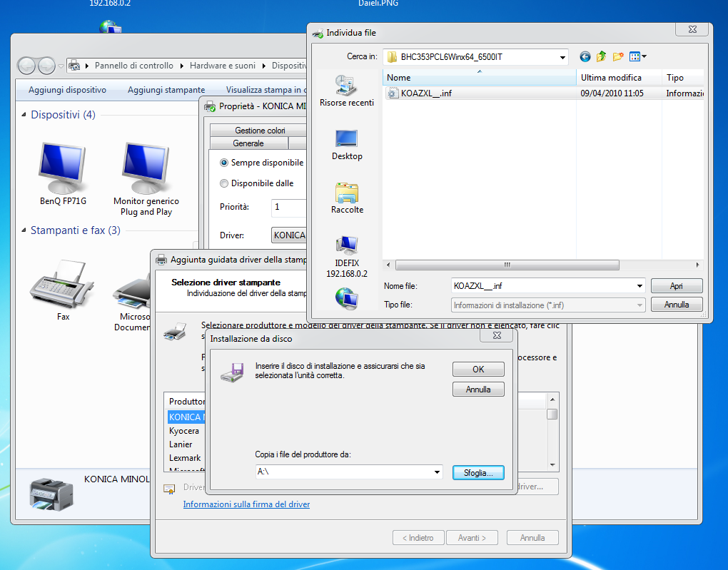Collapse the Dispositivi (4) group
Screen dimensions: 728x570
click(x=24, y=115)
